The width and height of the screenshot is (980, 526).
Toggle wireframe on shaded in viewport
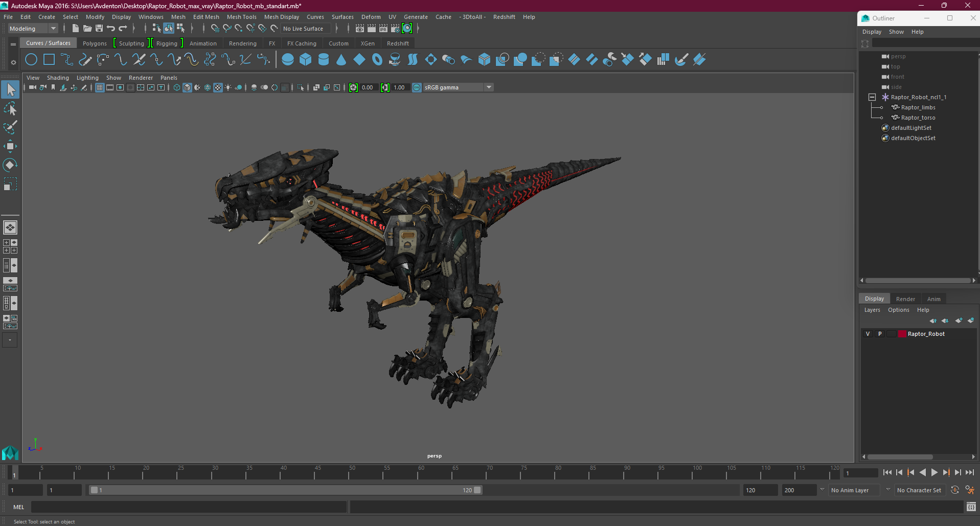point(208,87)
